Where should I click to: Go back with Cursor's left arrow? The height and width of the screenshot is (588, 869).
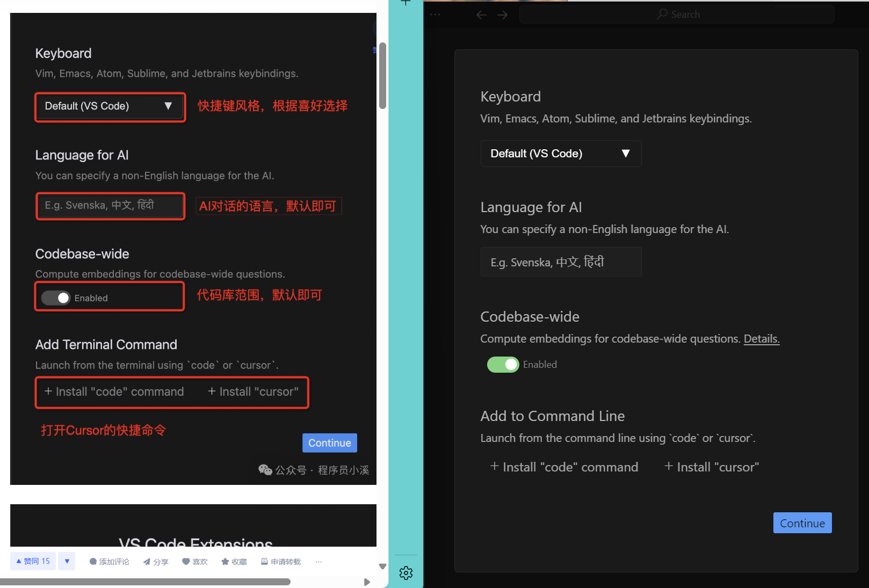tap(481, 14)
